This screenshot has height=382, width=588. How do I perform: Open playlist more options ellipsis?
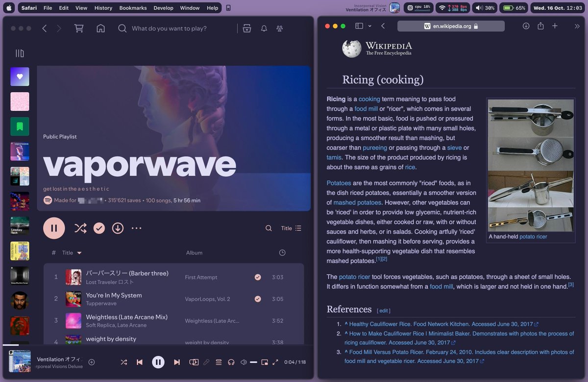(136, 228)
